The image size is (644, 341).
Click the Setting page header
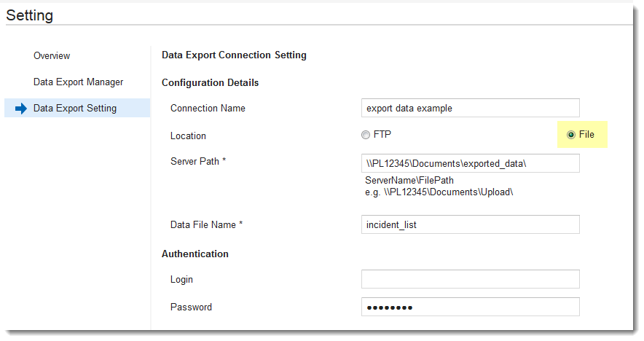(x=30, y=15)
